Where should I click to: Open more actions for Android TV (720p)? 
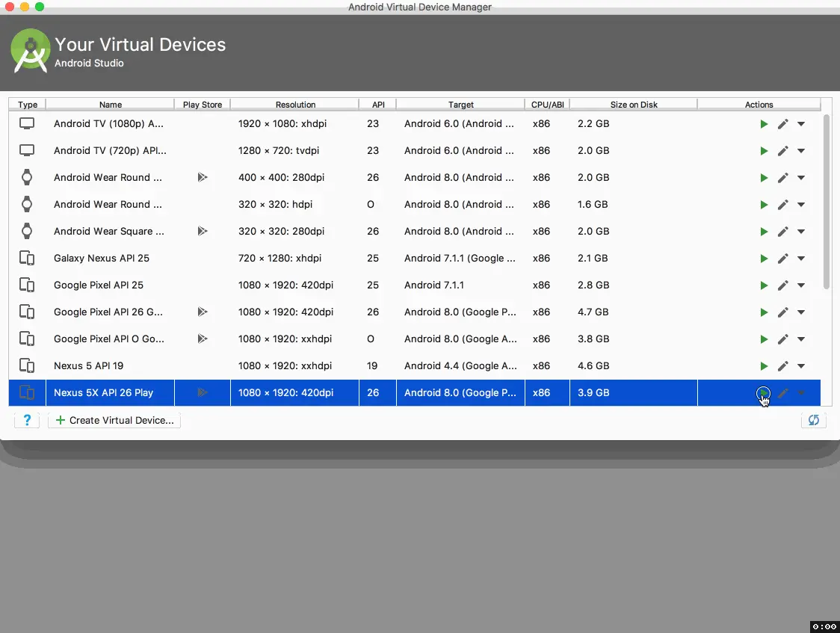(x=801, y=151)
